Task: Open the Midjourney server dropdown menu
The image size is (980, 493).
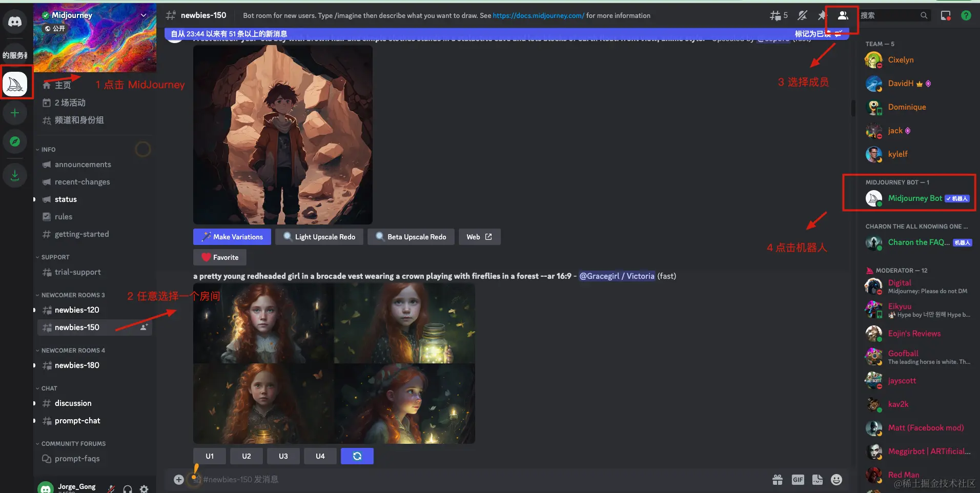Action: tap(144, 15)
